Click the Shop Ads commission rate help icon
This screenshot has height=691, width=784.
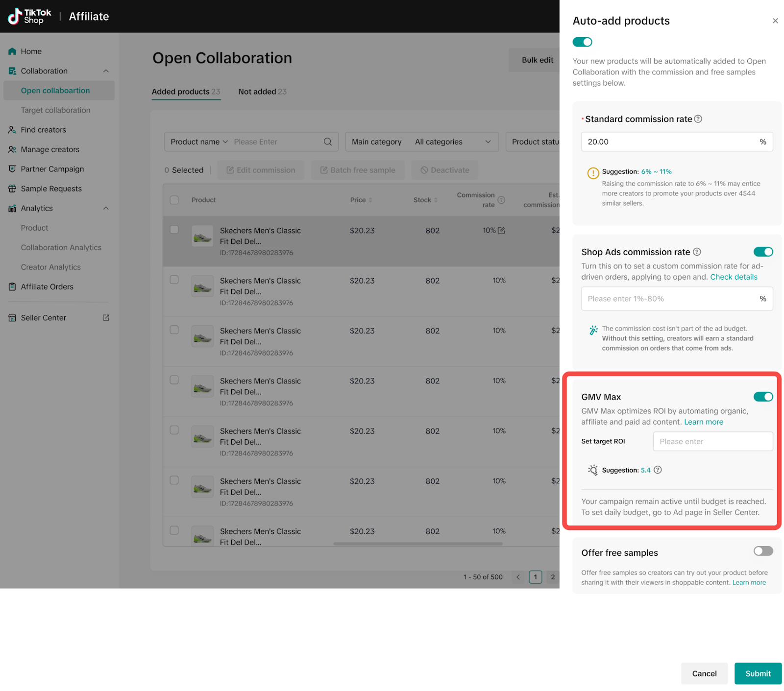click(x=697, y=252)
